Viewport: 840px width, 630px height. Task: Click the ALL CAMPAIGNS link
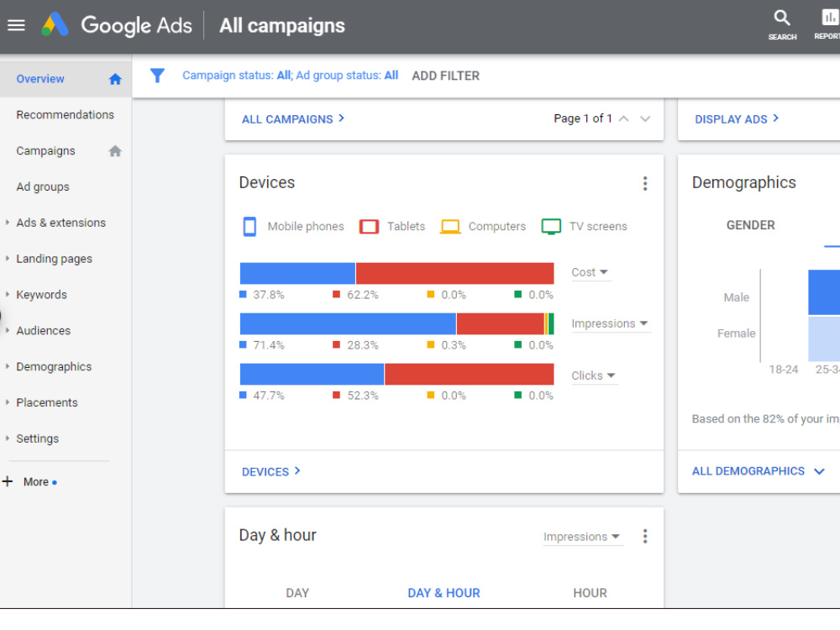pyautogui.click(x=293, y=119)
